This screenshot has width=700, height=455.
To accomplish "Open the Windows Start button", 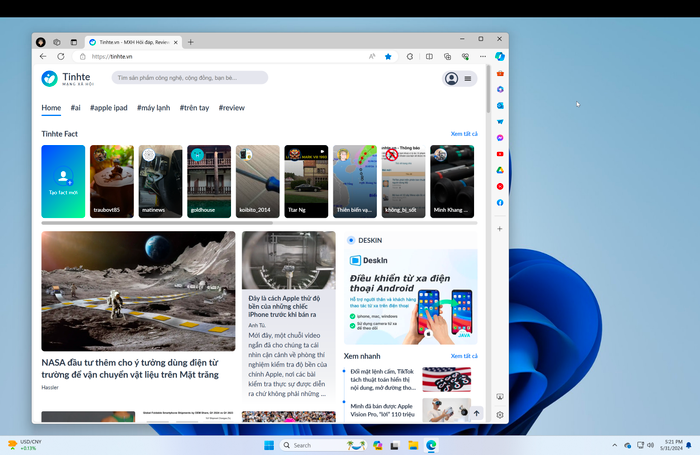I will 269,445.
